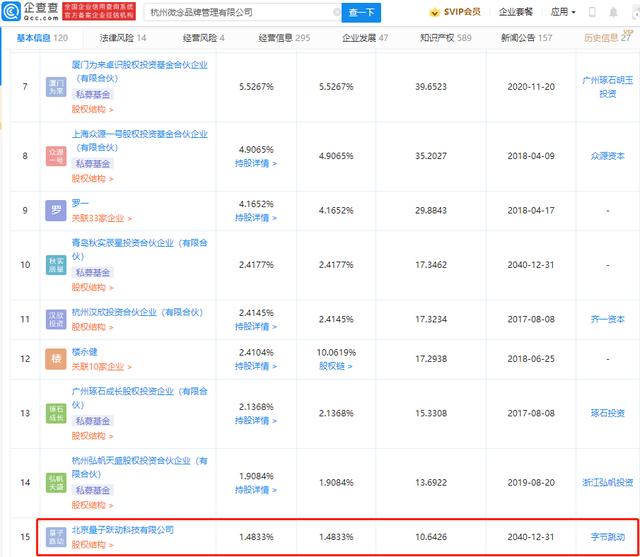
Task: Expand 关联10家企业 for 楼永健
Action: pyautogui.click(x=102, y=367)
